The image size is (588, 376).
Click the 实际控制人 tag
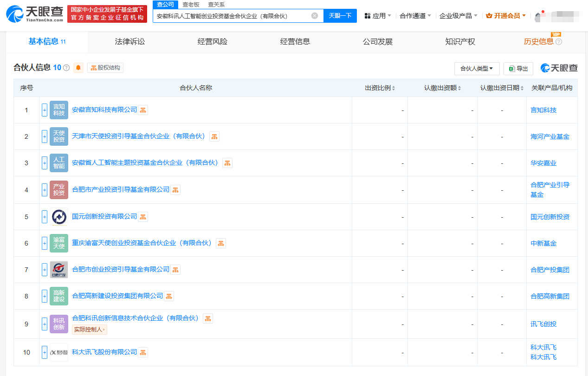tap(89, 330)
